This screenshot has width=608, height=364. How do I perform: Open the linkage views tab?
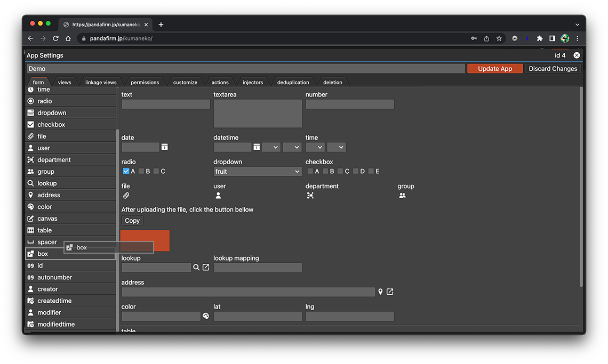click(101, 83)
